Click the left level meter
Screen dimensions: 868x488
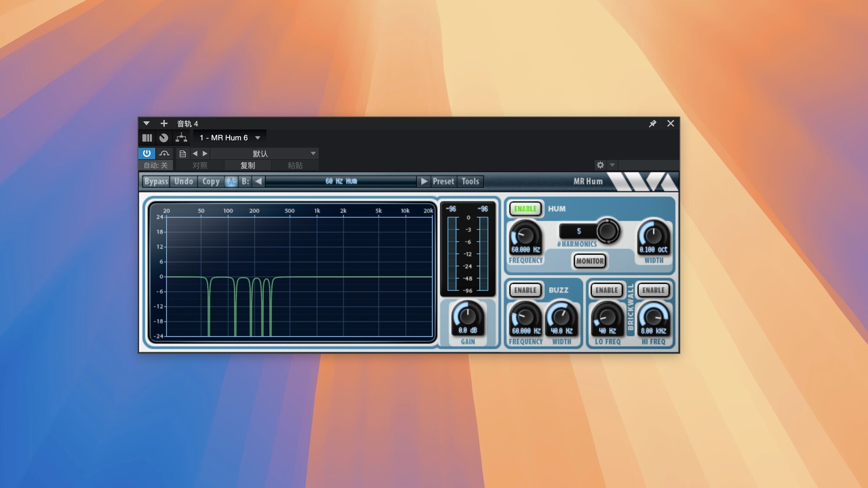tap(452, 253)
